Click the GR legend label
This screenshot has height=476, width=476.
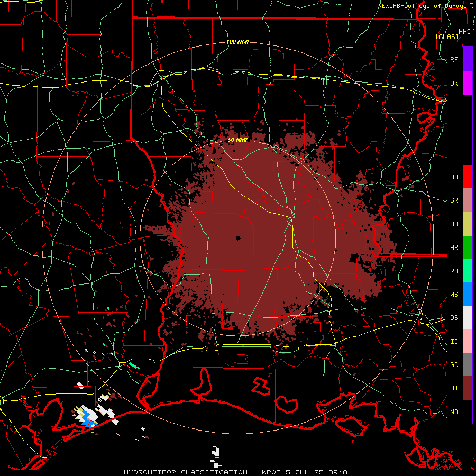click(x=454, y=200)
